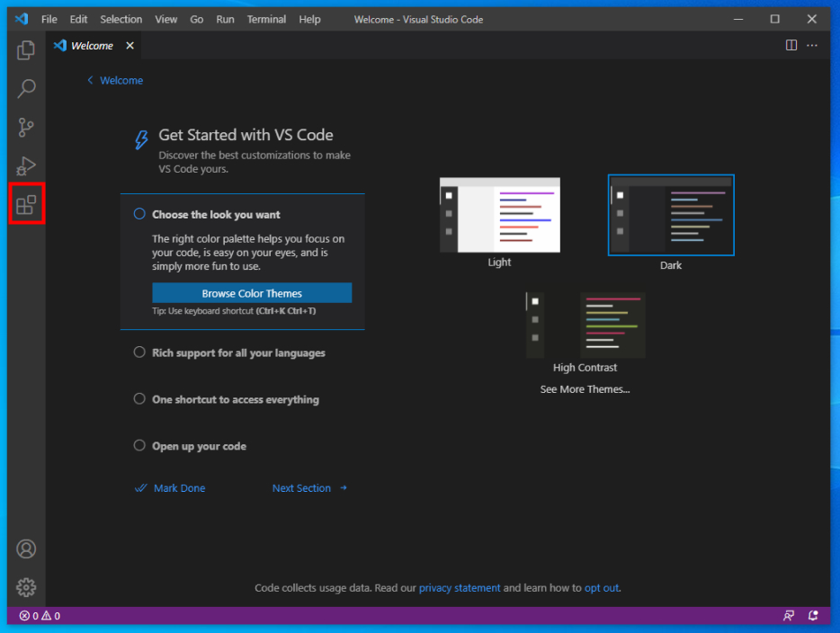Open the Accounts menu icon
Image resolution: width=840 pixels, height=633 pixels.
(26, 548)
